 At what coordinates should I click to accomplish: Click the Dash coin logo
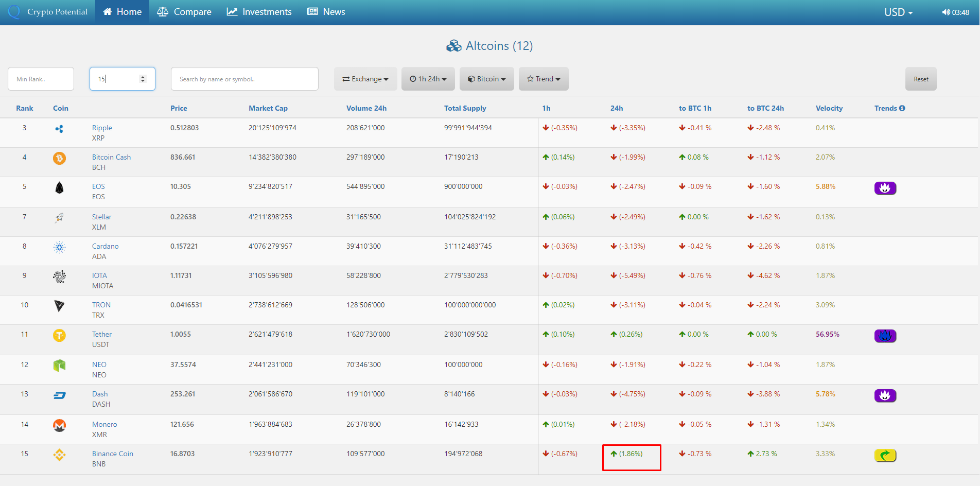click(x=59, y=395)
